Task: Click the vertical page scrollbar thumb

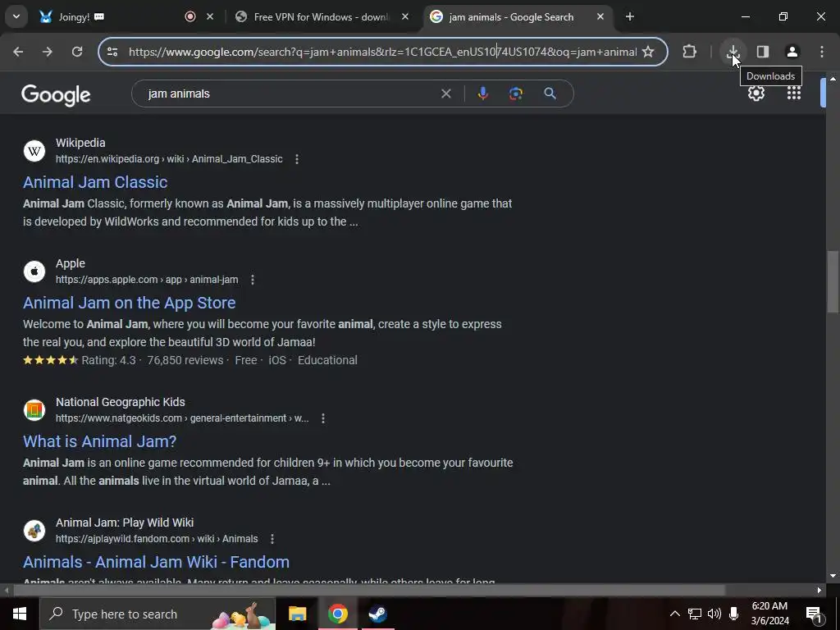Action: [x=832, y=282]
